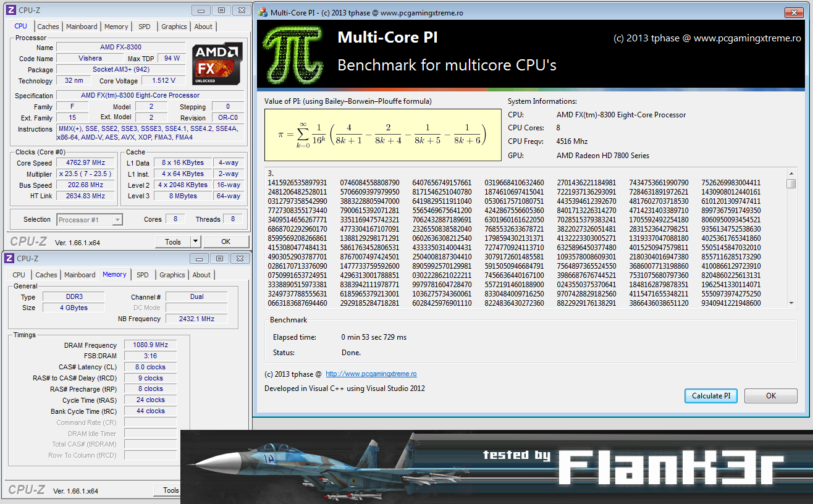The width and height of the screenshot is (813, 504).
Task: Open Graphics tab in lower CPU-Z window
Action: point(172,275)
